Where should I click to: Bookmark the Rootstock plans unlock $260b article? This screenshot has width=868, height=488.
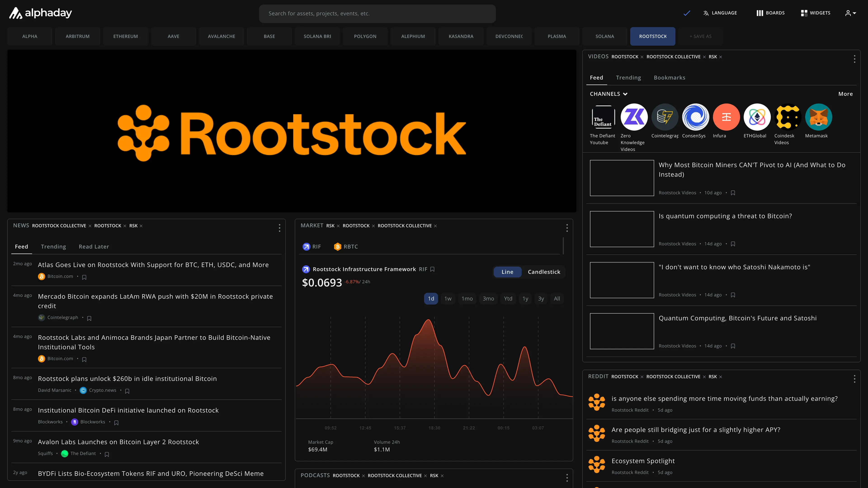[127, 391]
